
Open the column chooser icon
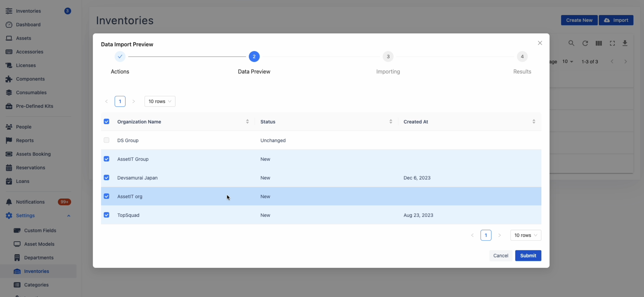599,43
